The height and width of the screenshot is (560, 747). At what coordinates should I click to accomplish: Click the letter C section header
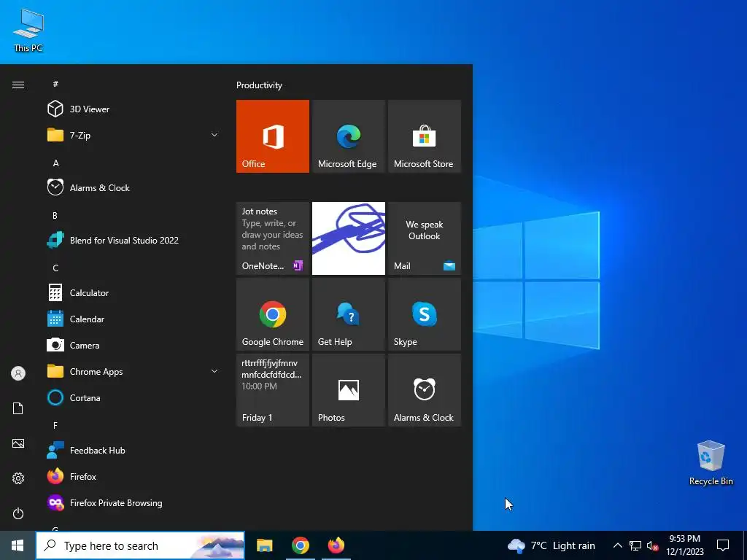point(55,268)
